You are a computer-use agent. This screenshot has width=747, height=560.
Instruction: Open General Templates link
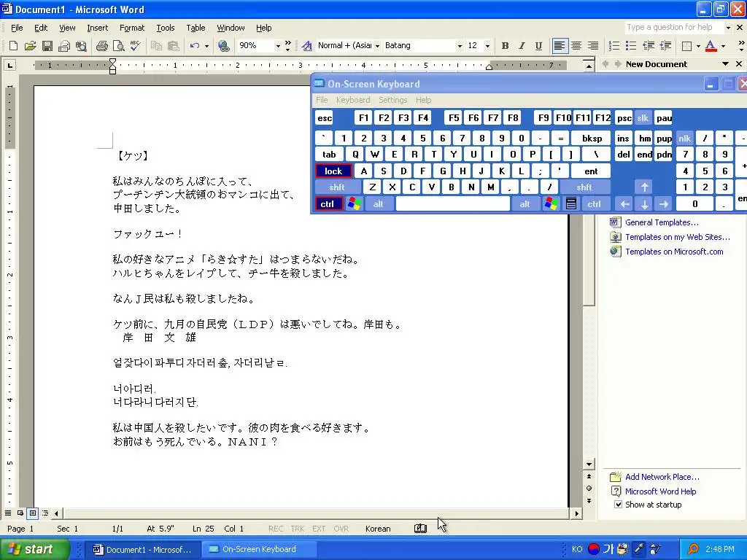pos(662,222)
